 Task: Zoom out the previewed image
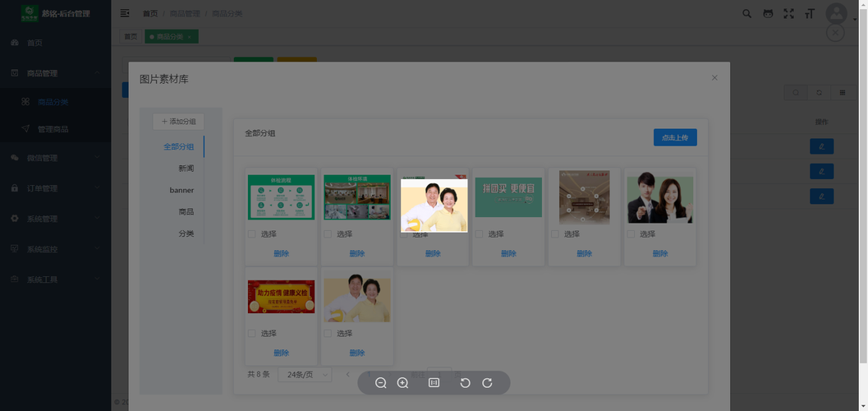pyautogui.click(x=381, y=383)
